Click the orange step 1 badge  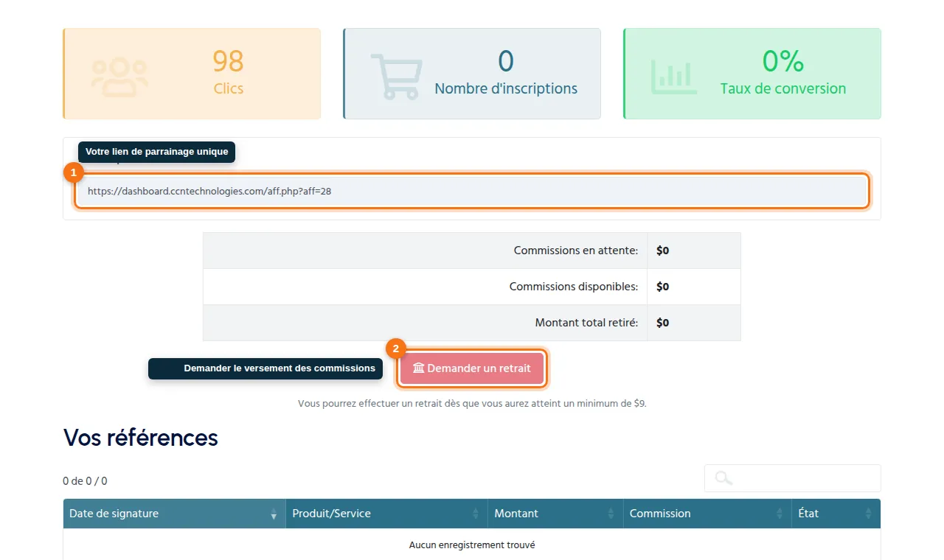[73, 173]
